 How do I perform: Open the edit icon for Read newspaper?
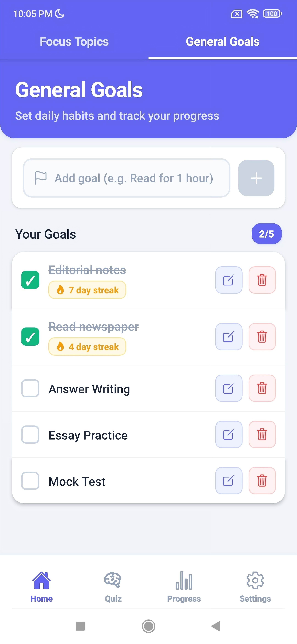click(x=229, y=336)
